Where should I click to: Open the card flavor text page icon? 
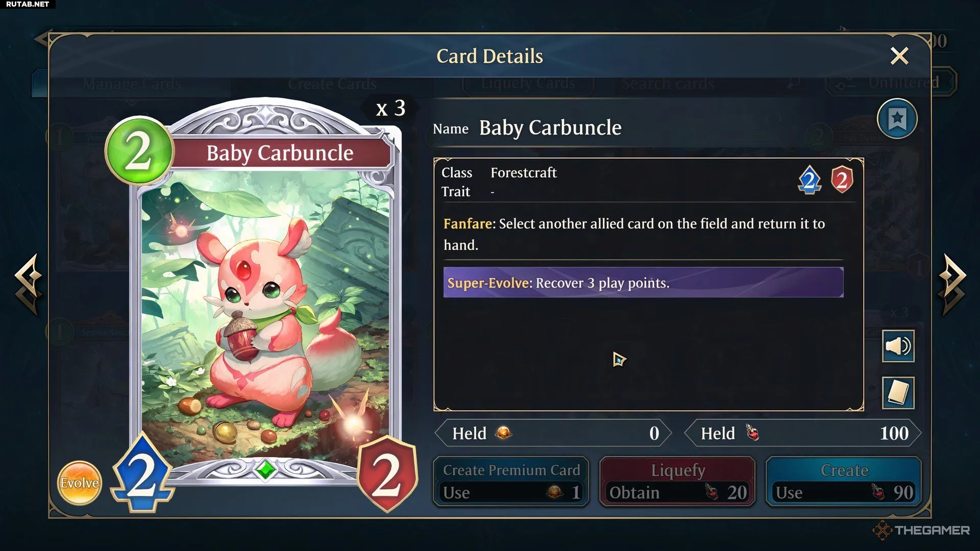point(898,393)
